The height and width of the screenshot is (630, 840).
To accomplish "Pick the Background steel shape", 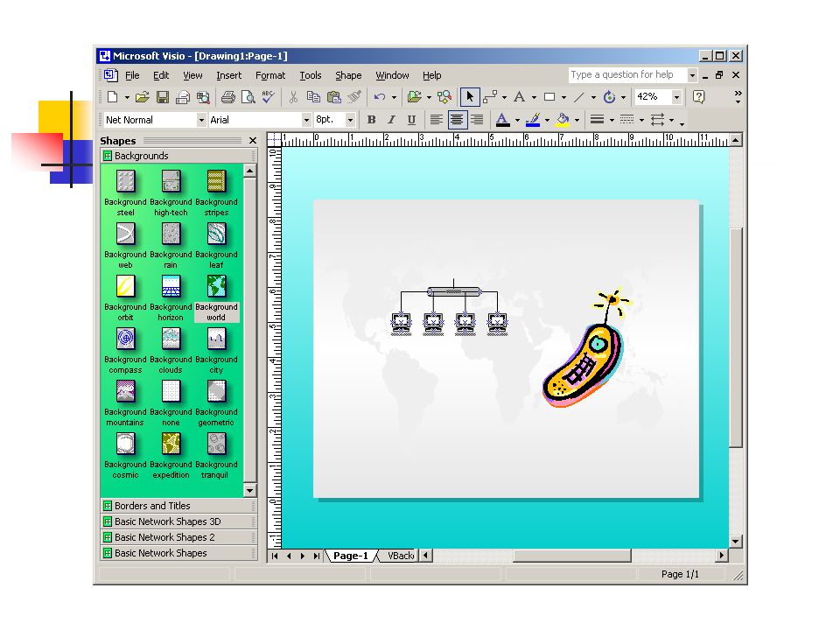I will [x=125, y=192].
